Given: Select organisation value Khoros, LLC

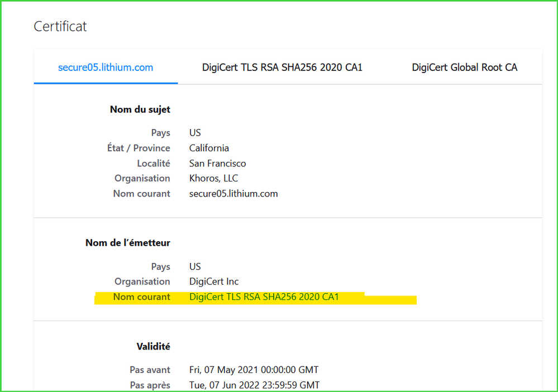Looking at the screenshot, I should click(x=213, y=178).
